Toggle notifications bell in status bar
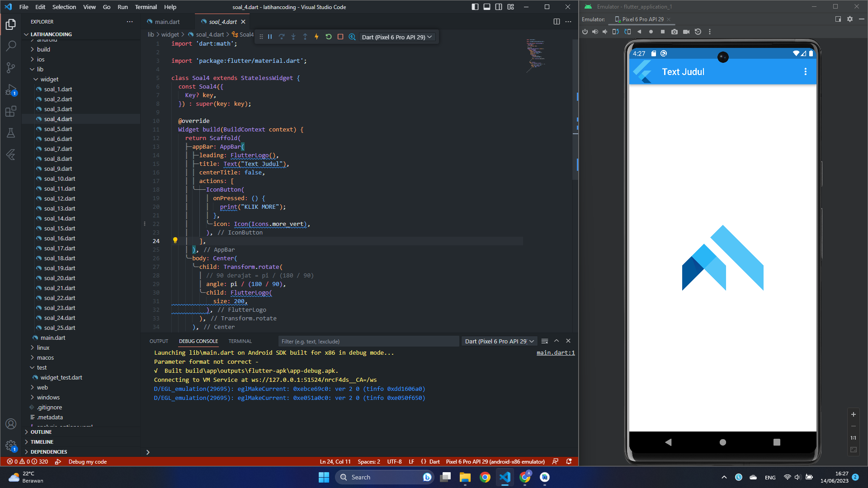Viewport: 868px width, 488px height. [x=569, y=461]
